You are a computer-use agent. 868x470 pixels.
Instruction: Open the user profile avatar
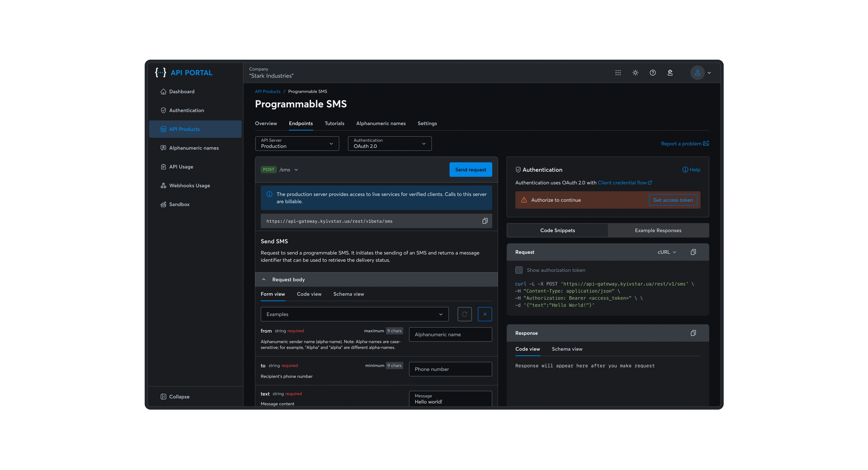coord(697,73)
